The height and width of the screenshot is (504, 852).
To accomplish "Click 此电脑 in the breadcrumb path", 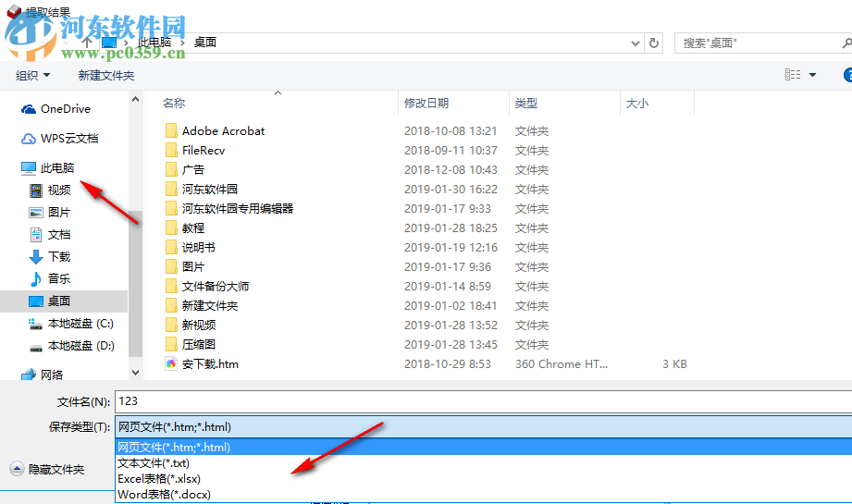I will [x=154, y=43].
